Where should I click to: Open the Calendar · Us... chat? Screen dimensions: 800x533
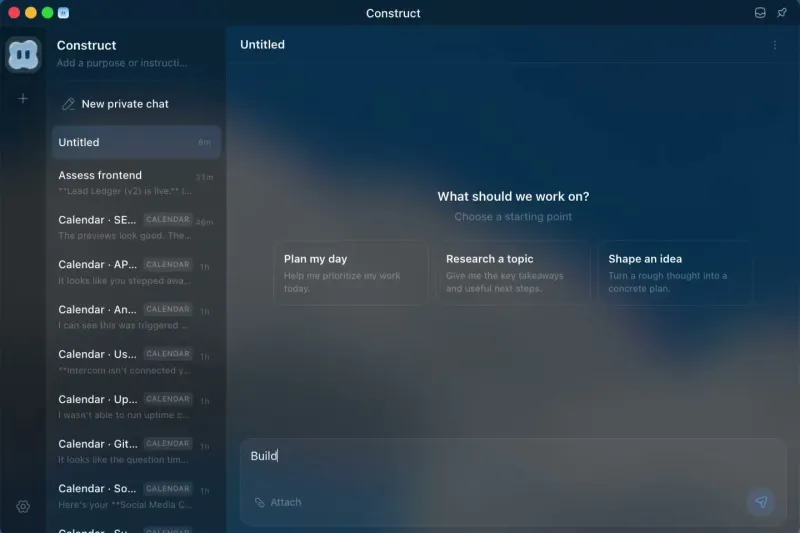coord(136,362)
